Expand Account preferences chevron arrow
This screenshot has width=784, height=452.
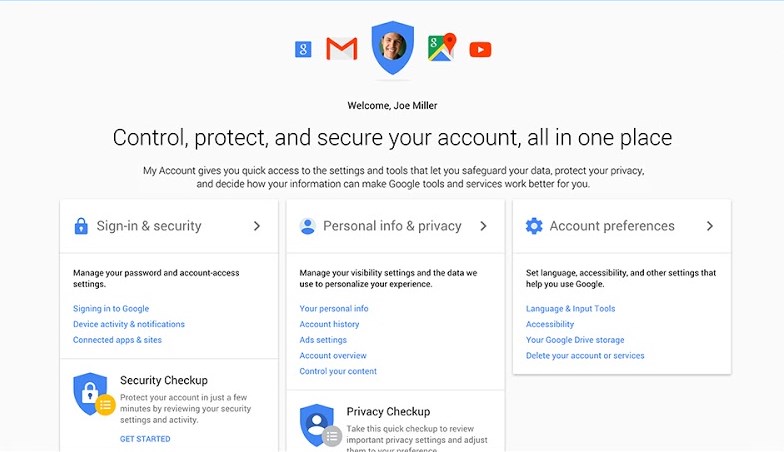pyautogui.click(x=710, y=226)
